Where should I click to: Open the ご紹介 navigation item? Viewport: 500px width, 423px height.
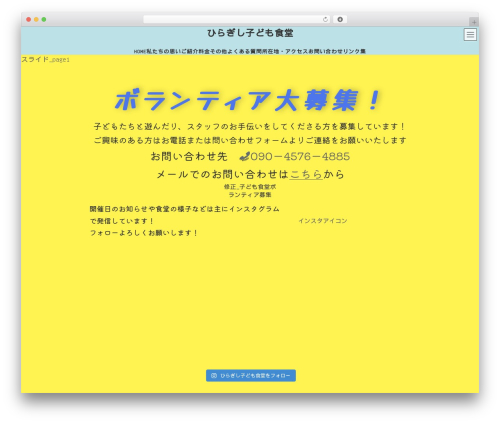190,51
